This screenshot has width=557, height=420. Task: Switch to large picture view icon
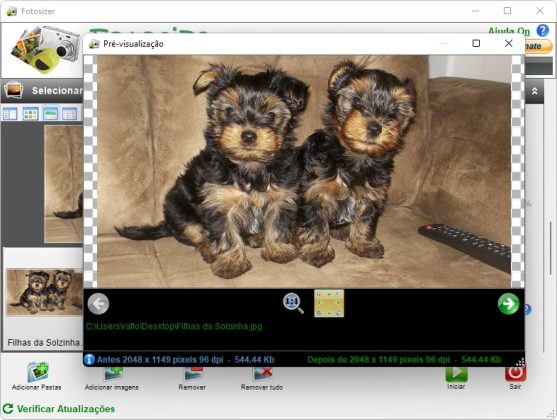tap(50, 114)
